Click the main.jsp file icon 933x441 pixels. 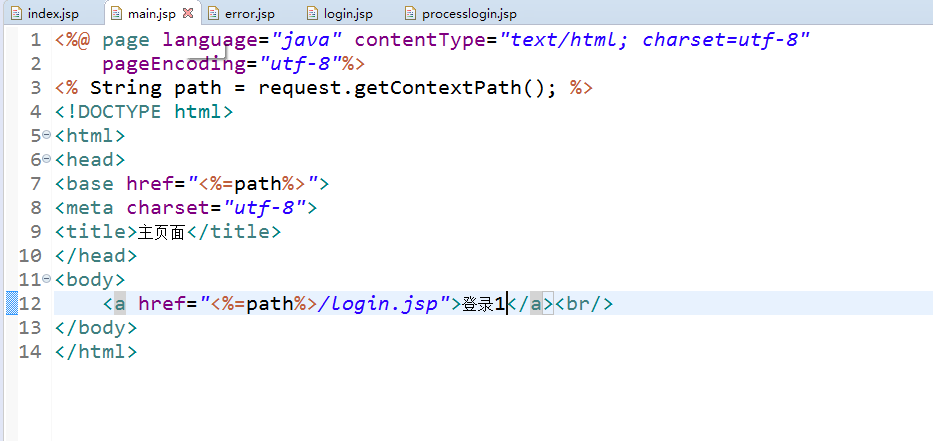pyautogui.click(x=116, y=13)
